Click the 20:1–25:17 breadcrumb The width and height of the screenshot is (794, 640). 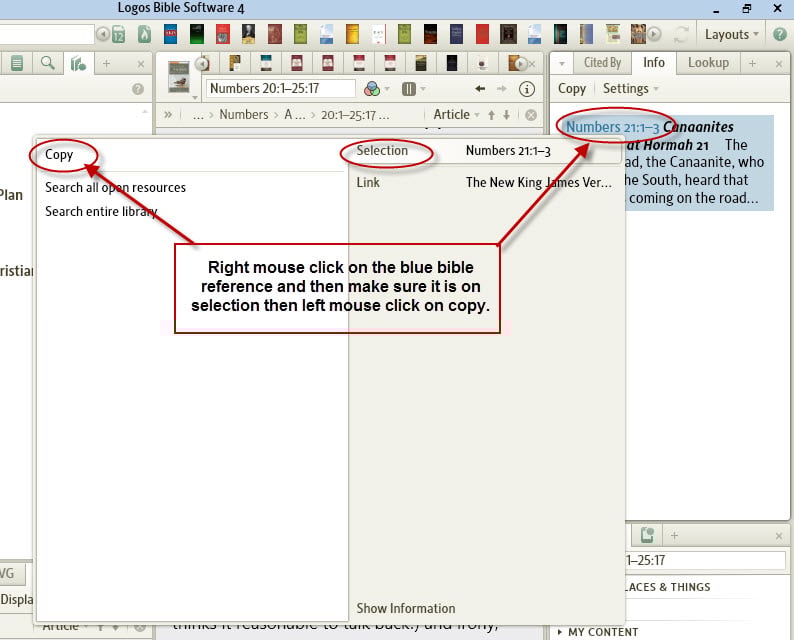pyautogui.click(x=355, y=115)
